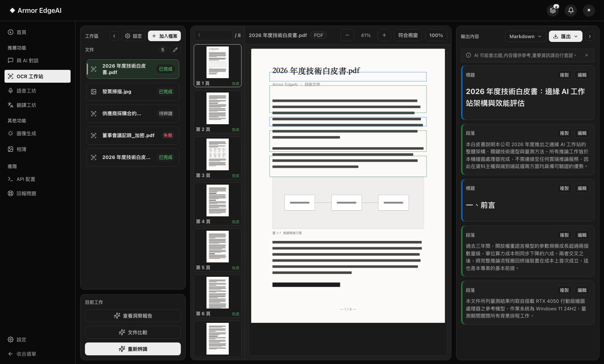Image resolution: width=604 pixels, height=364 pixels.
Task: Open 翻譯工坊 in the sidebar
Action: point(37,105)
